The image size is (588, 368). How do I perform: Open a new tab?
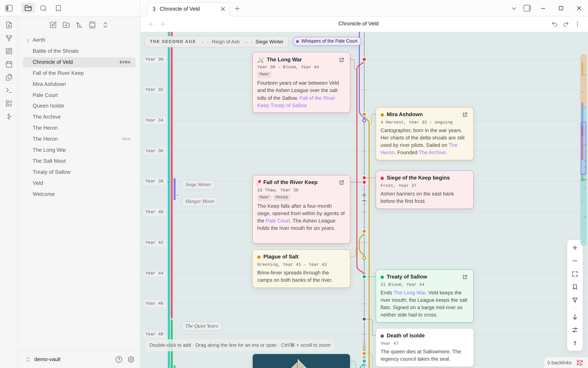tap(237, 8)
